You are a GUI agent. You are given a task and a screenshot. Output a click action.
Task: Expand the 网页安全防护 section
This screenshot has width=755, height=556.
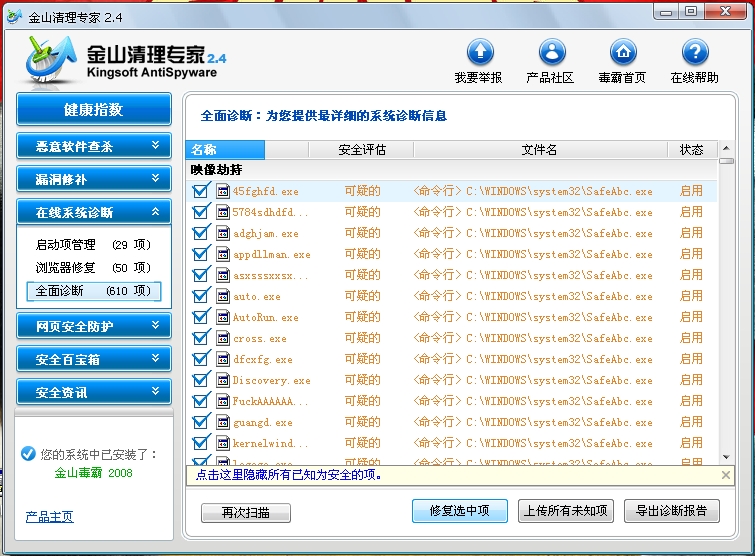pyautogui.click(x=94, y=326)
